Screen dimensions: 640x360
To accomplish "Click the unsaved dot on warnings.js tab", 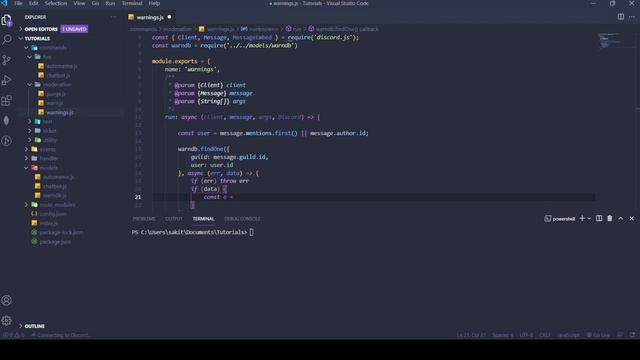I will pyautogui.click(x=169, y=17).
